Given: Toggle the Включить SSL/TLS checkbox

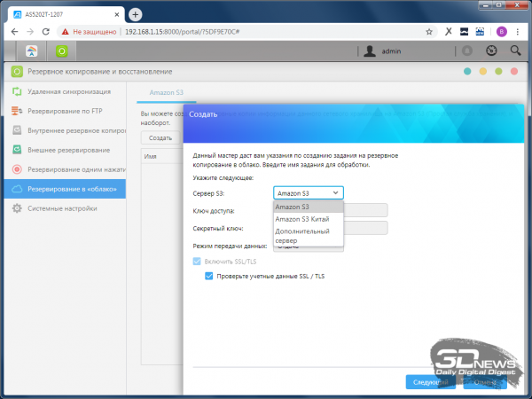Looking at the screenshot, I should pyautogui.click(x=197, y=262).
